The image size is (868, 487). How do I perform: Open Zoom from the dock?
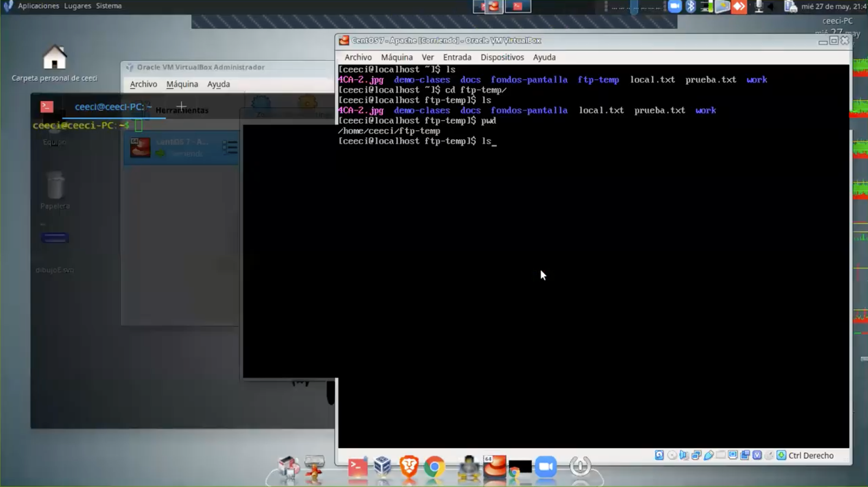tap(546, 467)
